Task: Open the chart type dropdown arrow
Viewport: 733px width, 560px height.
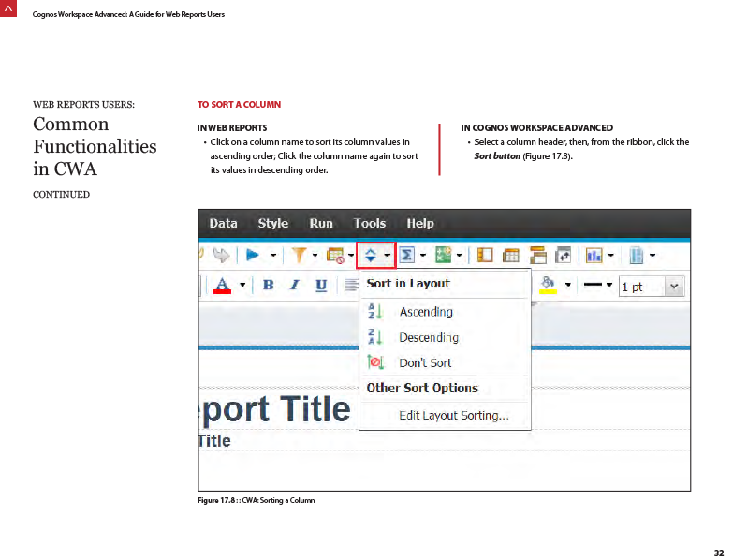Action: [x=610, y=256]
